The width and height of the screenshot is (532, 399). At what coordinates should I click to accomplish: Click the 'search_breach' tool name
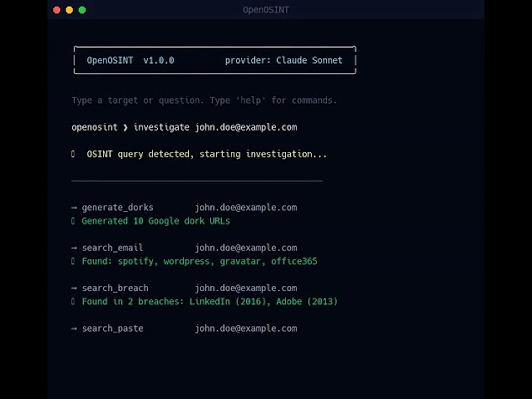point(115,288)
